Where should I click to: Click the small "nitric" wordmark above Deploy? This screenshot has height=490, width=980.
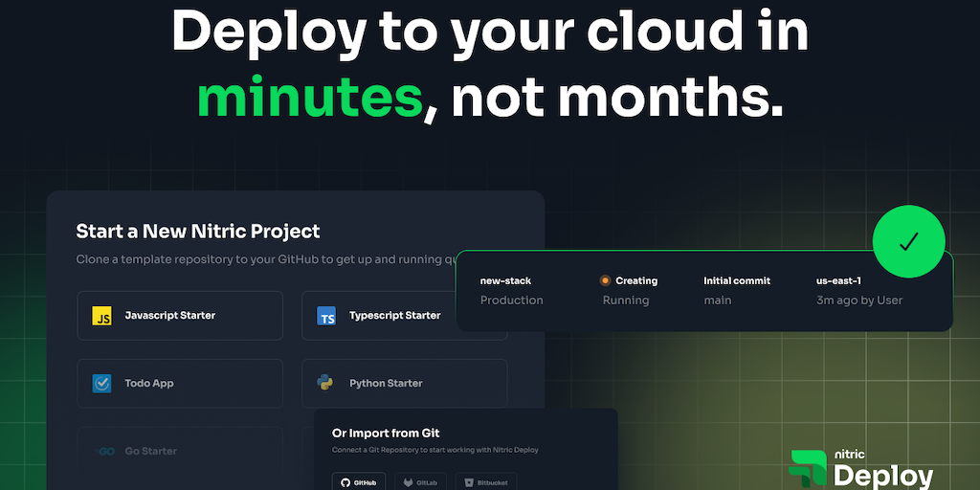tap(851, 455)
